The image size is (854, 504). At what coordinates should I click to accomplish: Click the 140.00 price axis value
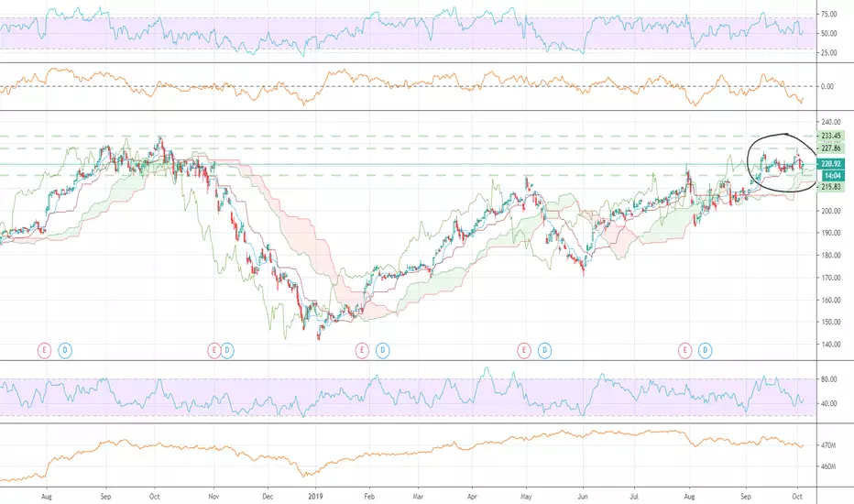pos(830,345)
